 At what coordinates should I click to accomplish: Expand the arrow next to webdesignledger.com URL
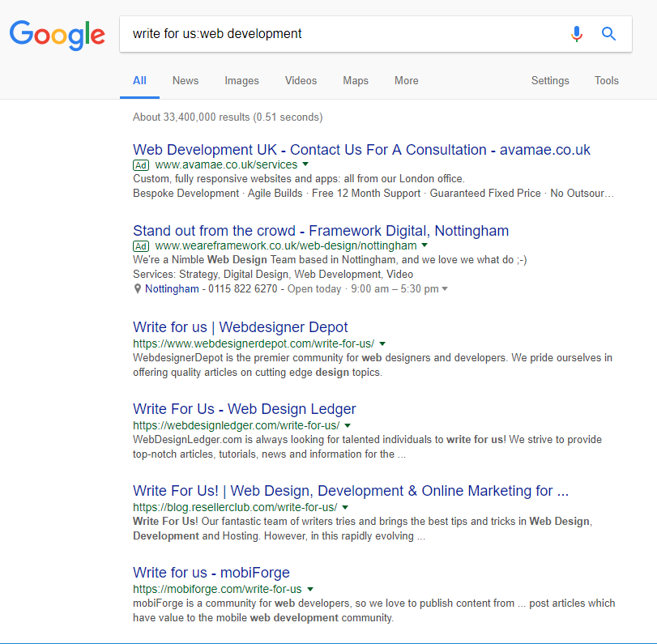pos(348,425)
